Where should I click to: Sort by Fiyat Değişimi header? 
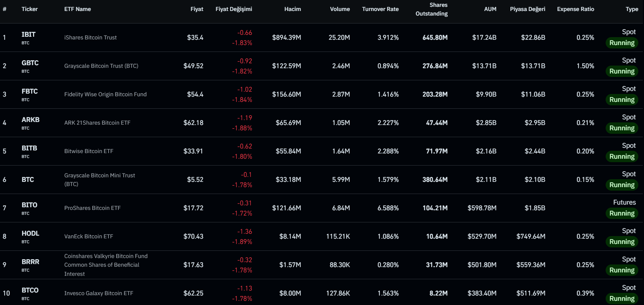pos(233,9)
